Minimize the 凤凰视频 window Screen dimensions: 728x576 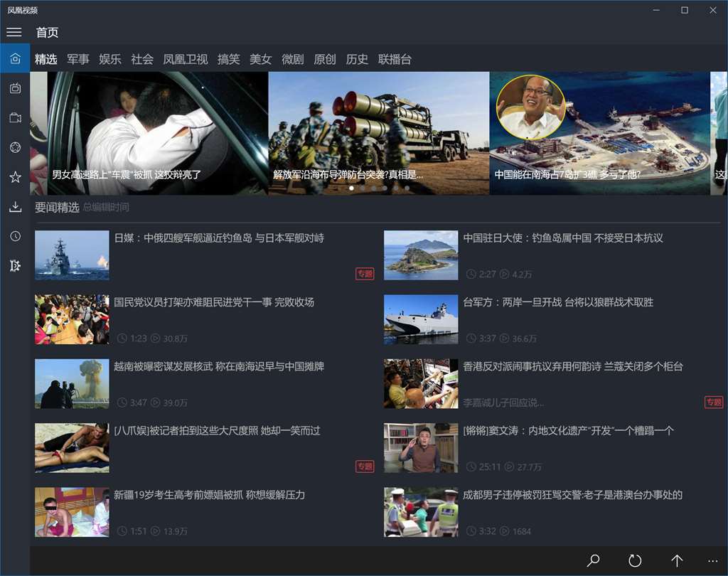(656, 10)
